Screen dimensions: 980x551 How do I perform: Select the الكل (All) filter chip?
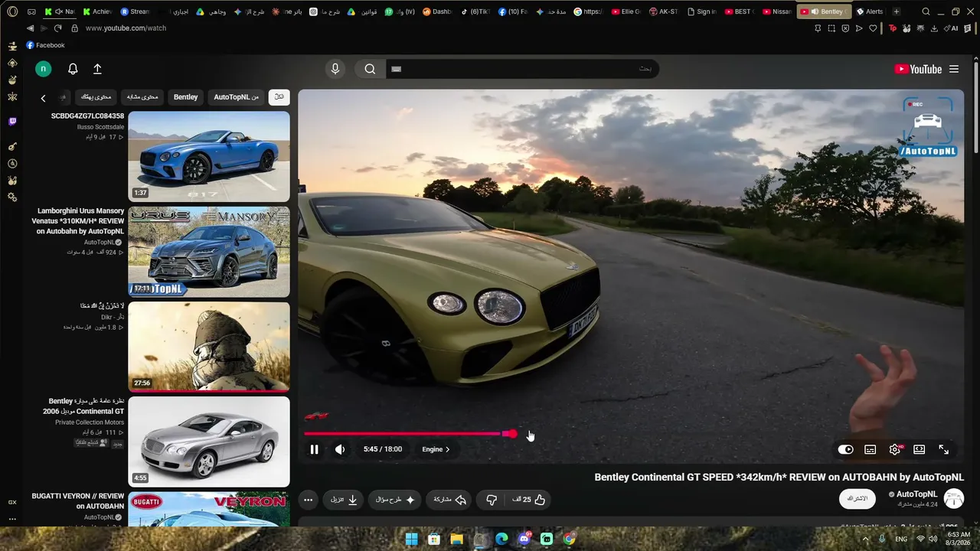(x=279, y=97)
